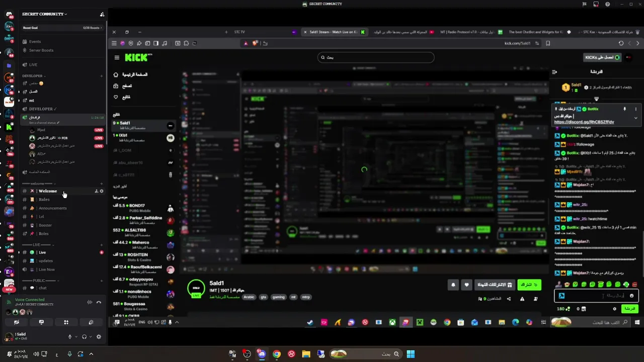Toggle stream notifications bell
Screen dimensions: 644x362
(x=453, y=285)
